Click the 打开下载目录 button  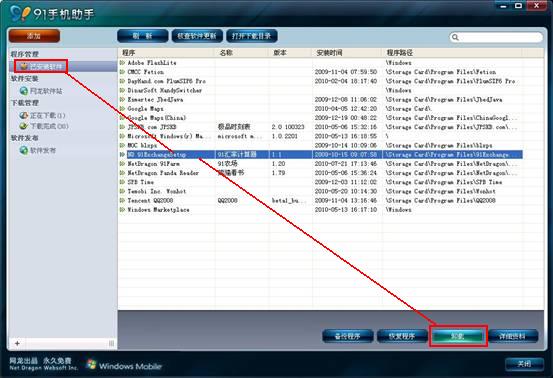[251, 36]
